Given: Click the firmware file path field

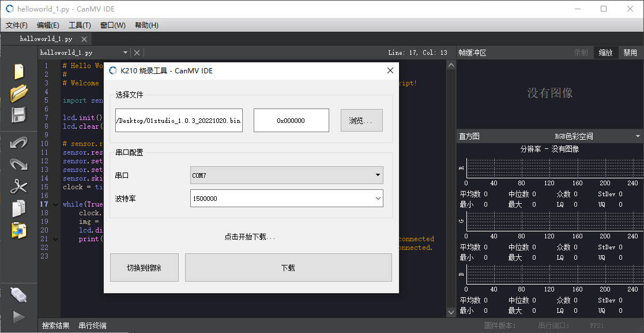Looking at the screenshot, I should pos(179,121).
